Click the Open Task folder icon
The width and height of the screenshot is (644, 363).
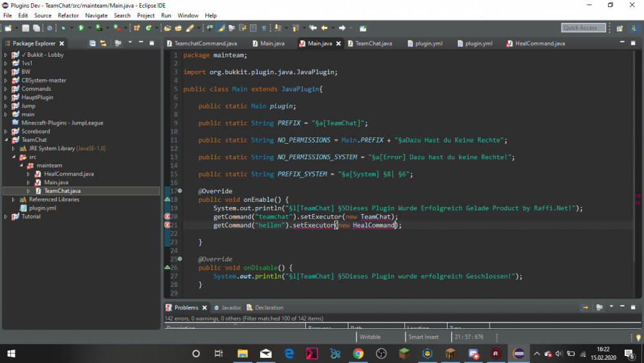point(178,28)
